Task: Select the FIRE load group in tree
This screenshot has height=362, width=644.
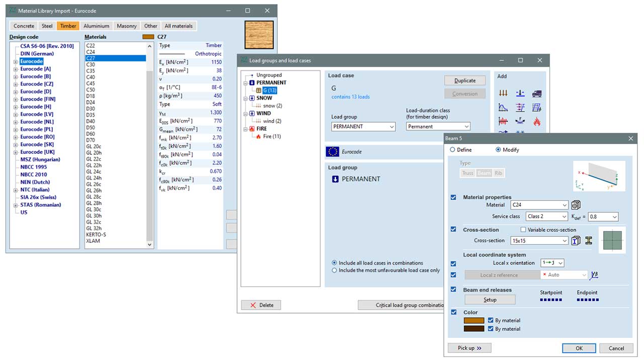Action: click(x=262, y=129)
